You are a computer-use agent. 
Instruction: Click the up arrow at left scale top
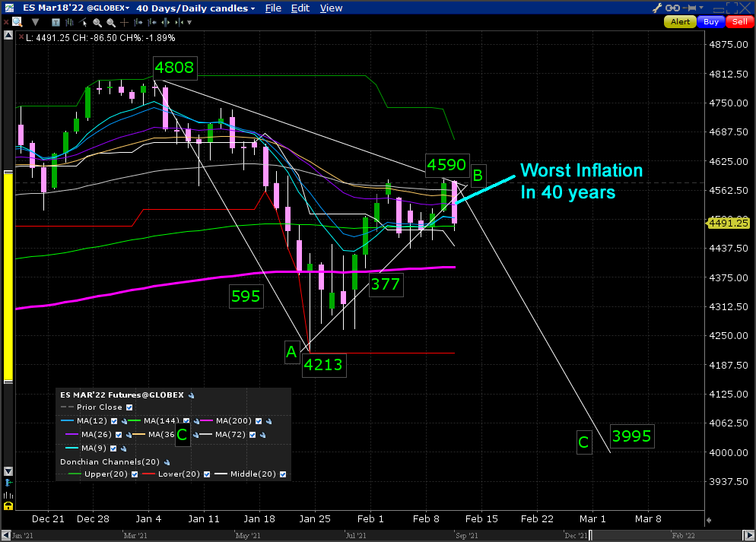(x=8, y=36)
